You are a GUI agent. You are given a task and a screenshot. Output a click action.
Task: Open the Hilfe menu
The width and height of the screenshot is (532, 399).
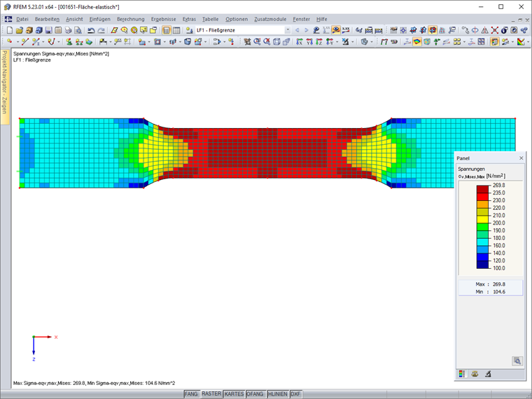[321, 19]
